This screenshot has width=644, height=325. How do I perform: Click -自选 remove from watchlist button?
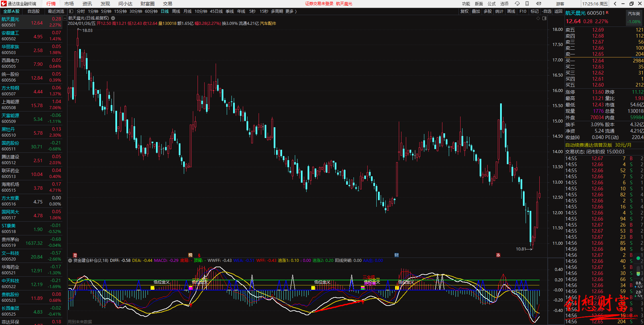547,11
